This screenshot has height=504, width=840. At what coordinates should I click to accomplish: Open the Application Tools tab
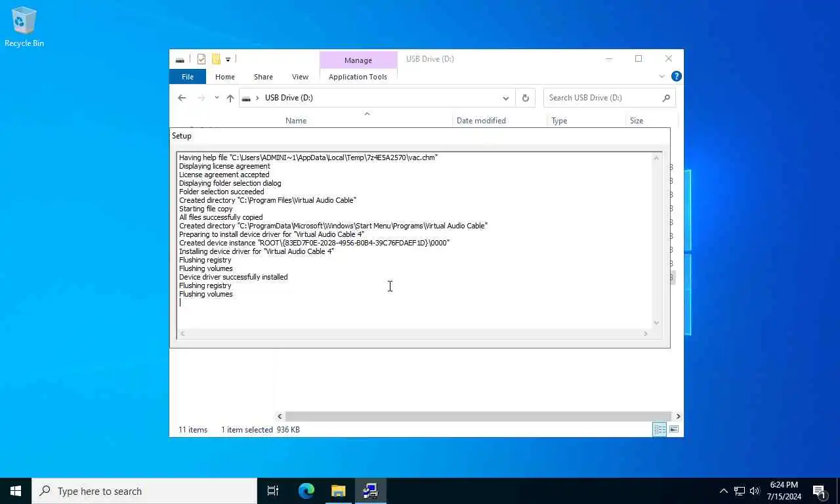coord(358,77)
